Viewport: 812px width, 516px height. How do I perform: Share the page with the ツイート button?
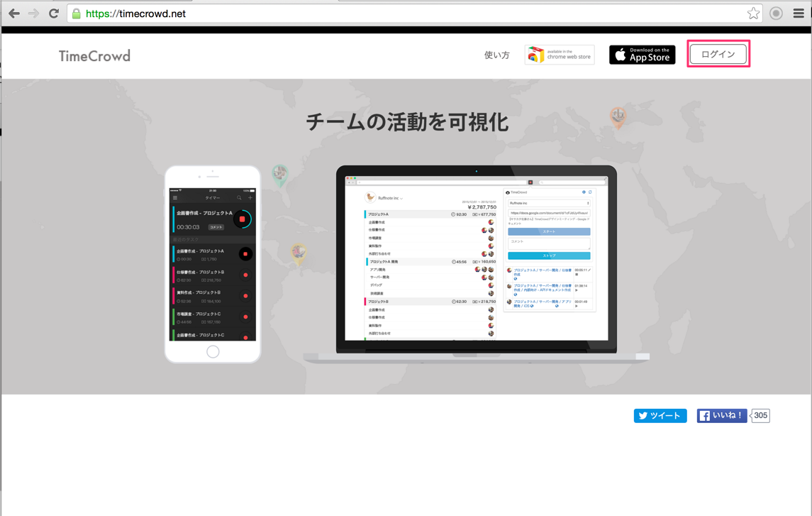pyautogui.click(x=660, y=416)
